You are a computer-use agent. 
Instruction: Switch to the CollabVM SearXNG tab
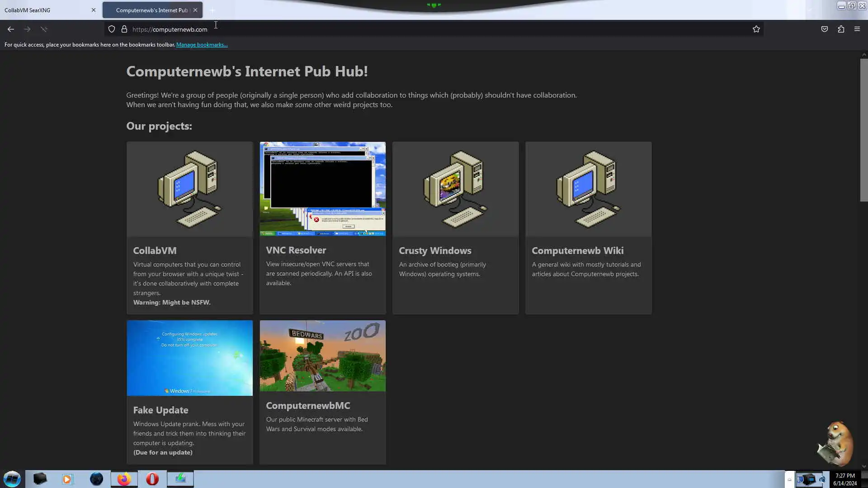point(45,10)
